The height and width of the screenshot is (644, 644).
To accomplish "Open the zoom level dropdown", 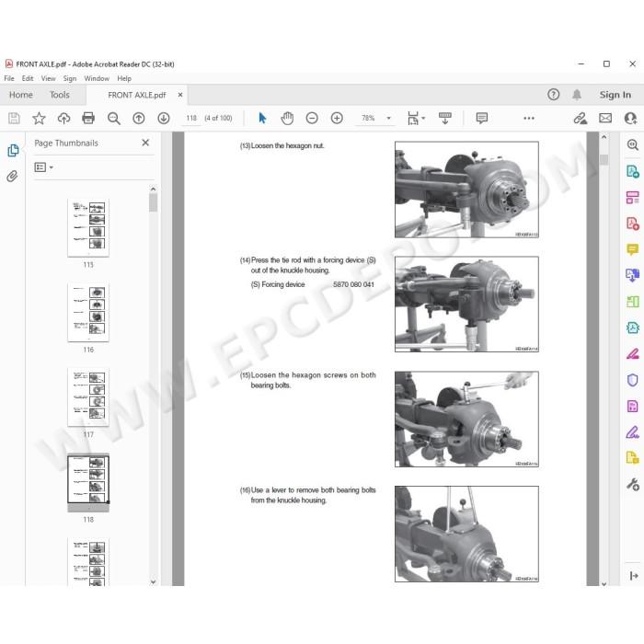I will tap(388, 119).
